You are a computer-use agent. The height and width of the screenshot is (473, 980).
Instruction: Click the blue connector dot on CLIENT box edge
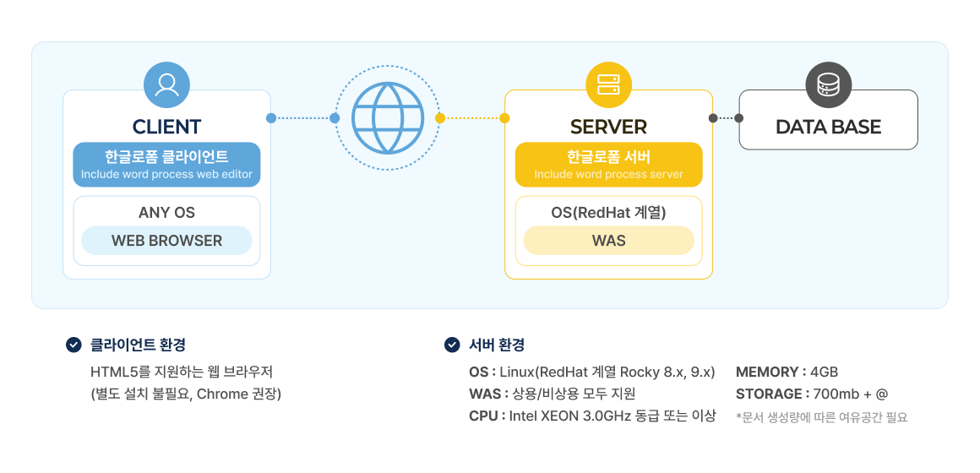270,118
